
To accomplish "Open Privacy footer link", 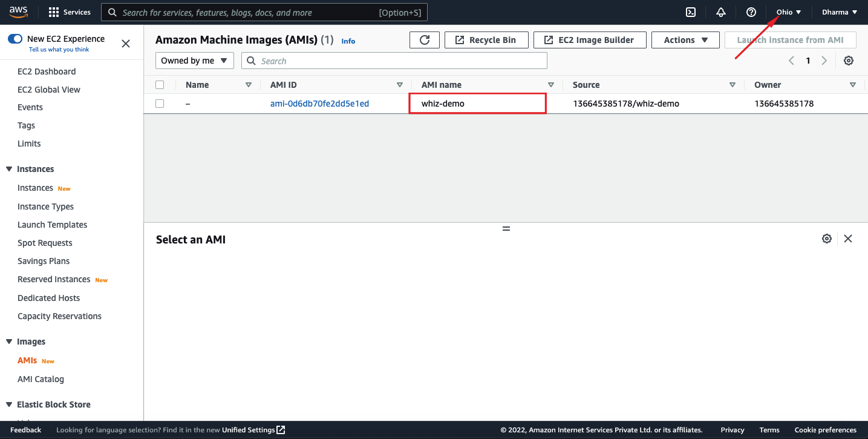I will [733, 430].
